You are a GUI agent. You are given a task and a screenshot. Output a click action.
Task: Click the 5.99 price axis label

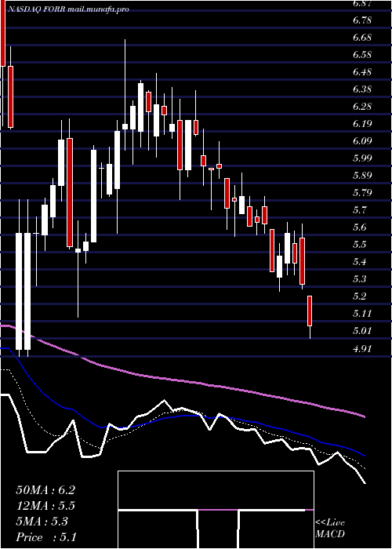[x=362, y=158]
